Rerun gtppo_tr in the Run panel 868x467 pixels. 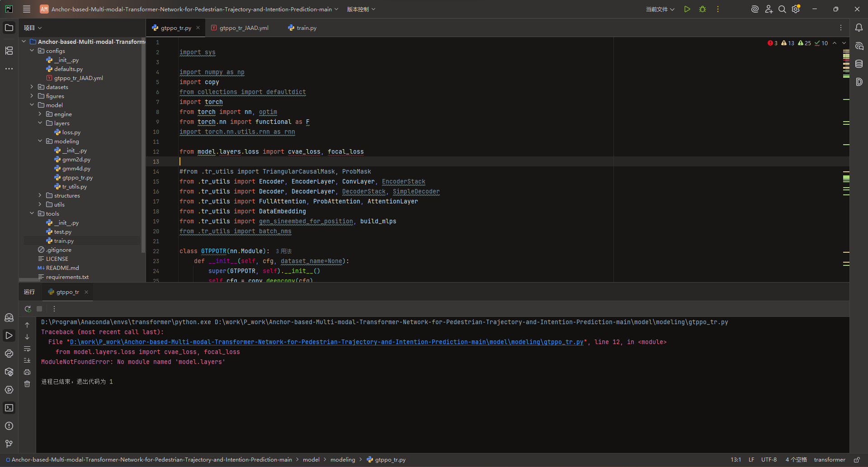point(28,309)
